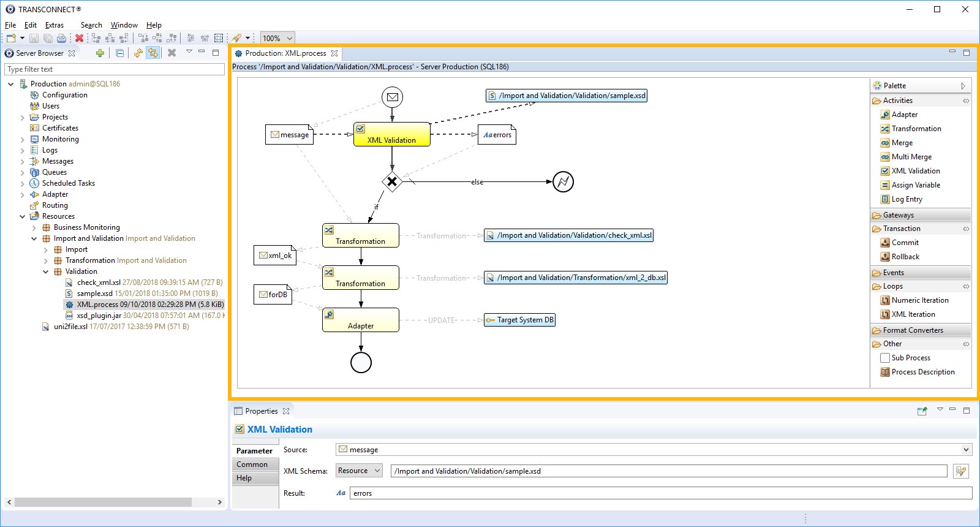Click the Save toolbar icon
980x527 pixels.
pos(34,38)
